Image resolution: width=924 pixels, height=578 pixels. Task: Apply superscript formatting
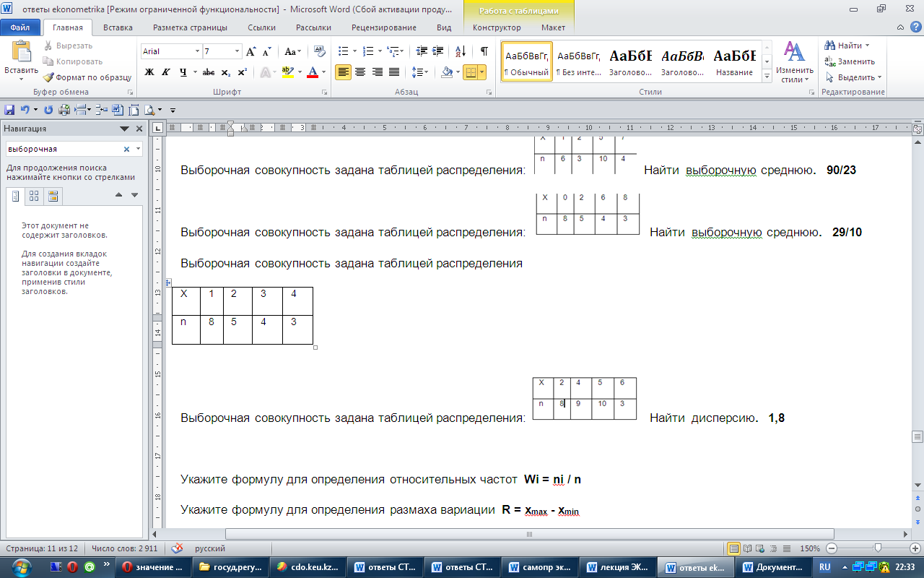[x=243, y=72]
